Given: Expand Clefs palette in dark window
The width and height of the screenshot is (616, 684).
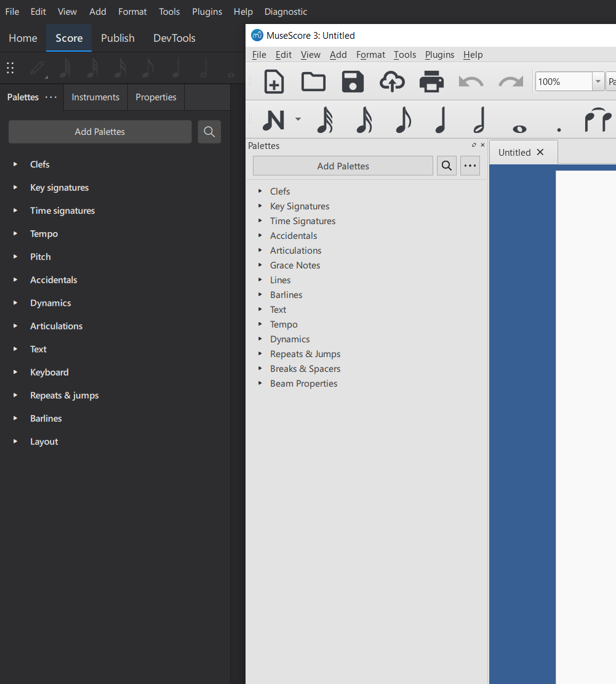Looking at the screenshot, I should click(15, 164).
